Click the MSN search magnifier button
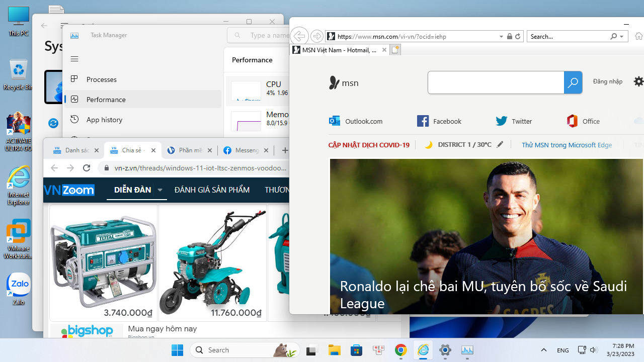Image resolution: width=644 pixels, height=362 pixels. pos(573,82)
